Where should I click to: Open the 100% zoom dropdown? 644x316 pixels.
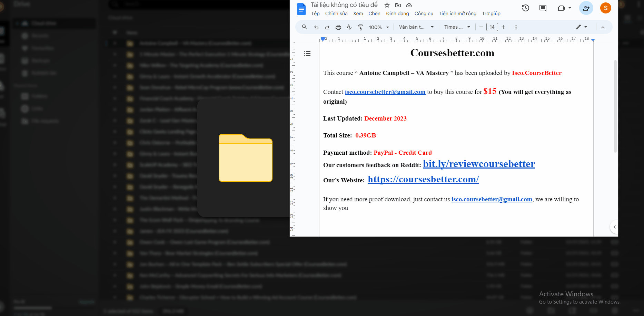click(379, 27)
